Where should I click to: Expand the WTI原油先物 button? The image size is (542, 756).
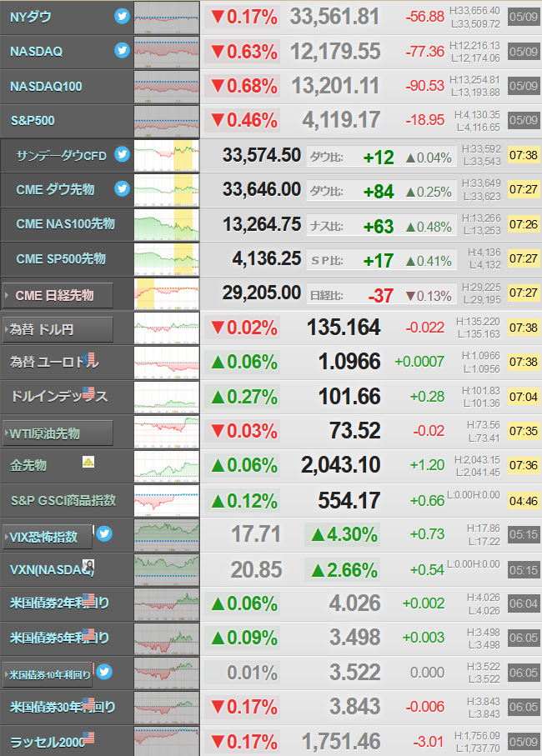tap(58, 433)
